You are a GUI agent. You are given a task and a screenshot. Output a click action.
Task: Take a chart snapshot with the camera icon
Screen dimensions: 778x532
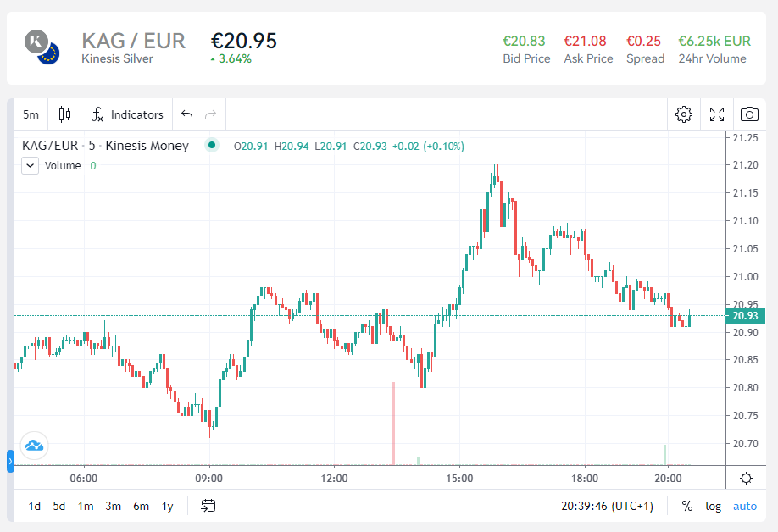pyautogui.click(x=749, y=114)
